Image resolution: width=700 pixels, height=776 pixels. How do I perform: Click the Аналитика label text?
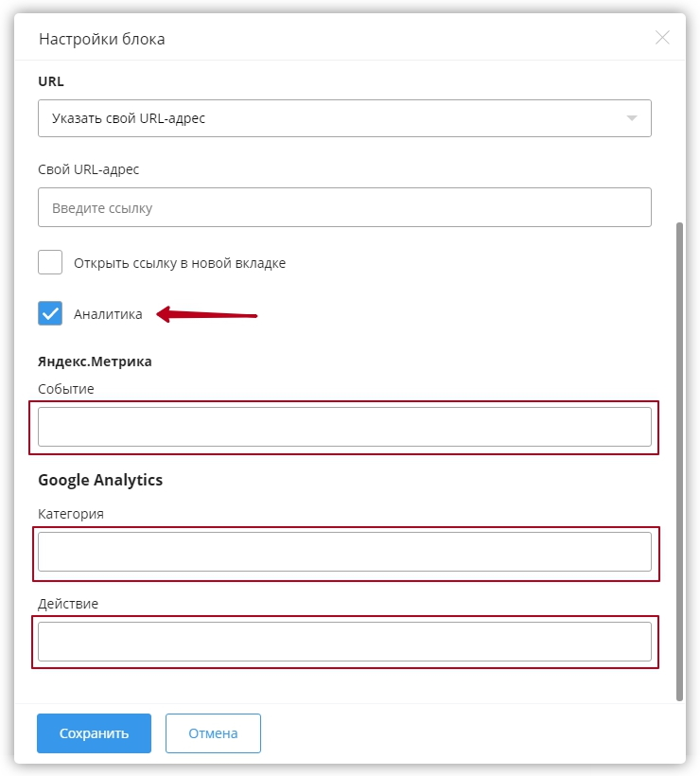(108, 314)
